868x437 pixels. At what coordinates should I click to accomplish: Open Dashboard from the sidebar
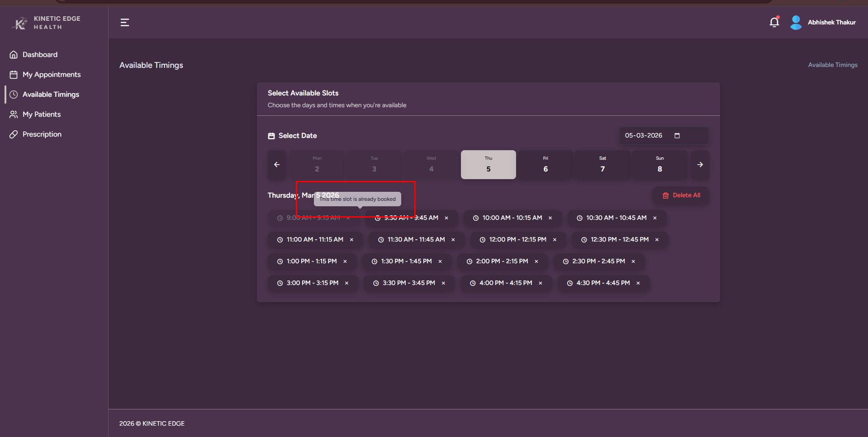40,55
